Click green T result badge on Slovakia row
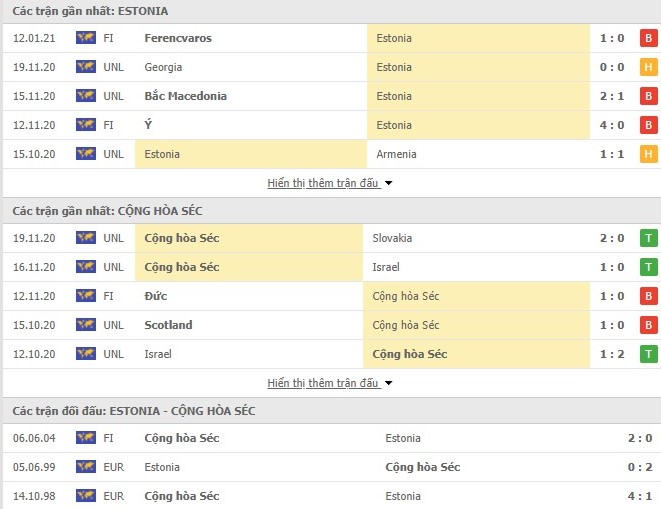The height and width of the screenshot is (509, 661). (x=648, y=238)
